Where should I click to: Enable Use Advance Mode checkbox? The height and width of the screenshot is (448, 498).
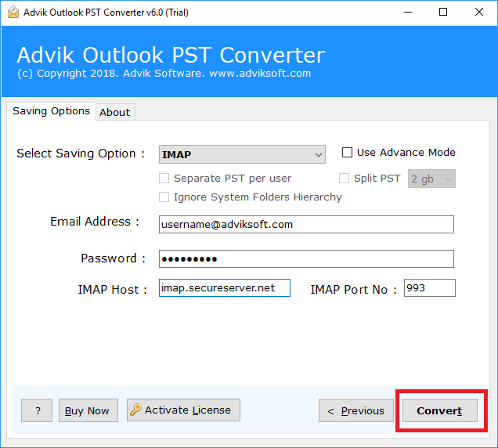pyautogui.click(x=347, y=152)
